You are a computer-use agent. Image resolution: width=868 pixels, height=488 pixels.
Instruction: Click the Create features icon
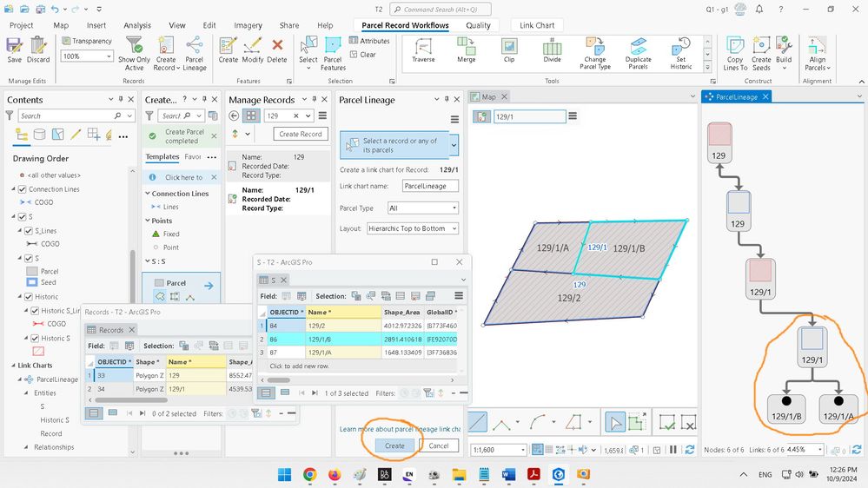(x=228, y=49)
